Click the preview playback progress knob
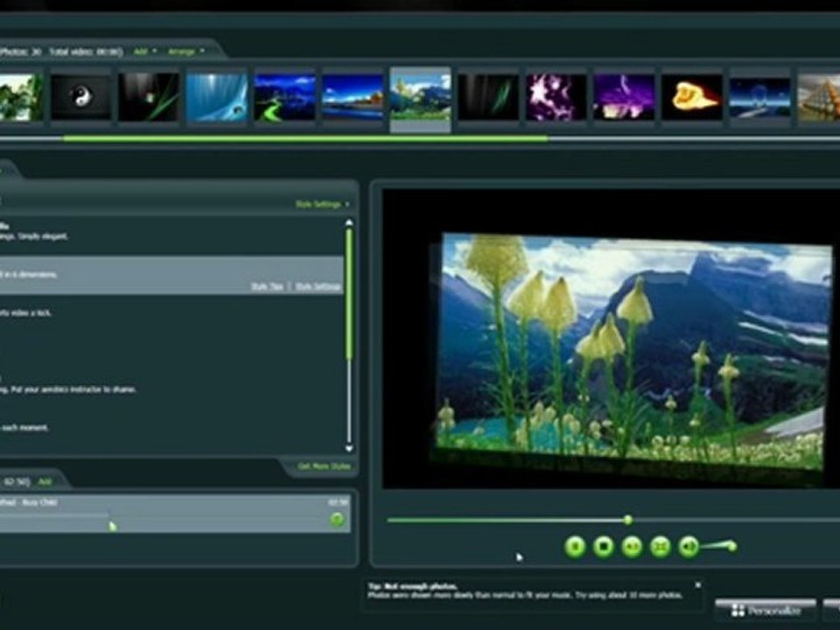Image resolution: width=840 pixels, height=630 pixels. pyautogui.click(x=628, y=520)
